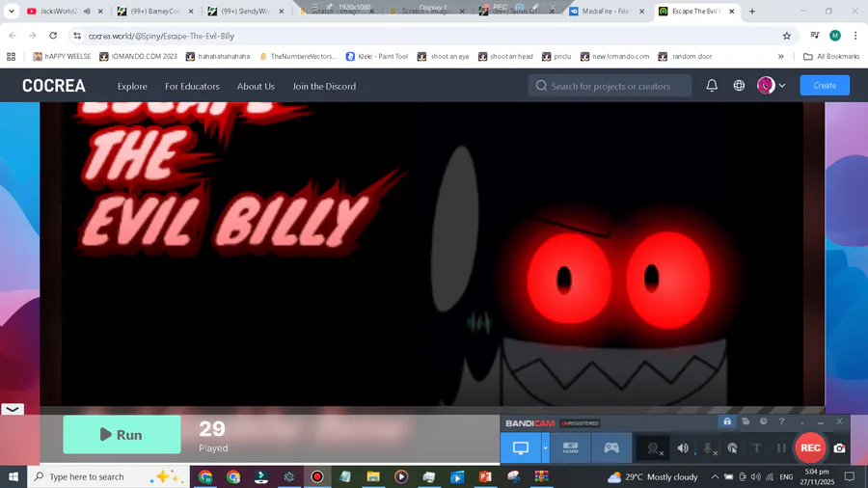The height and width of the screenshot is (488, 868).
Task: Open Chrome three-dot menu
Action: click(x=855, y=36)
